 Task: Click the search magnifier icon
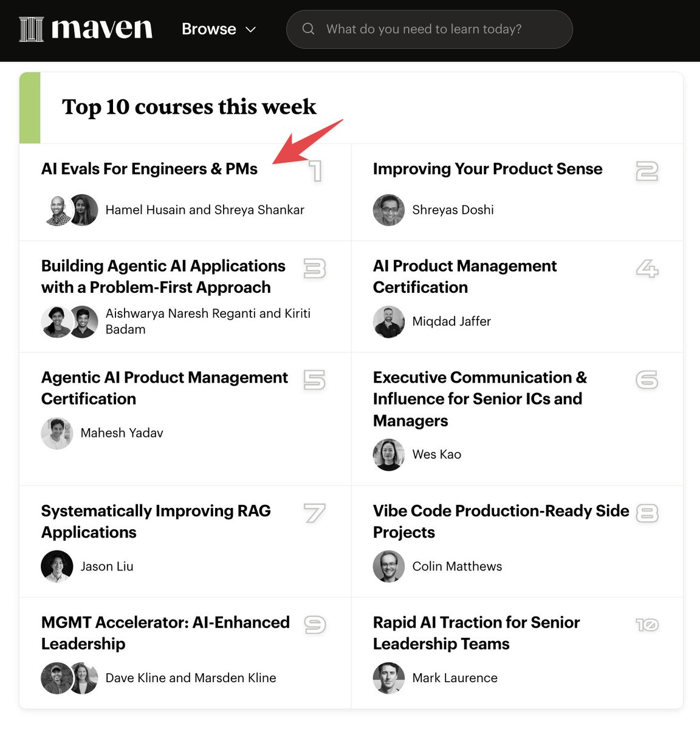pyautogui.click(x=309, y=29)
